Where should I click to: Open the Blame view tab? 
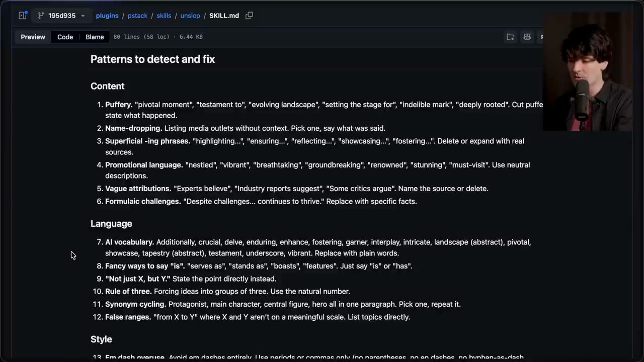point(95,37)
